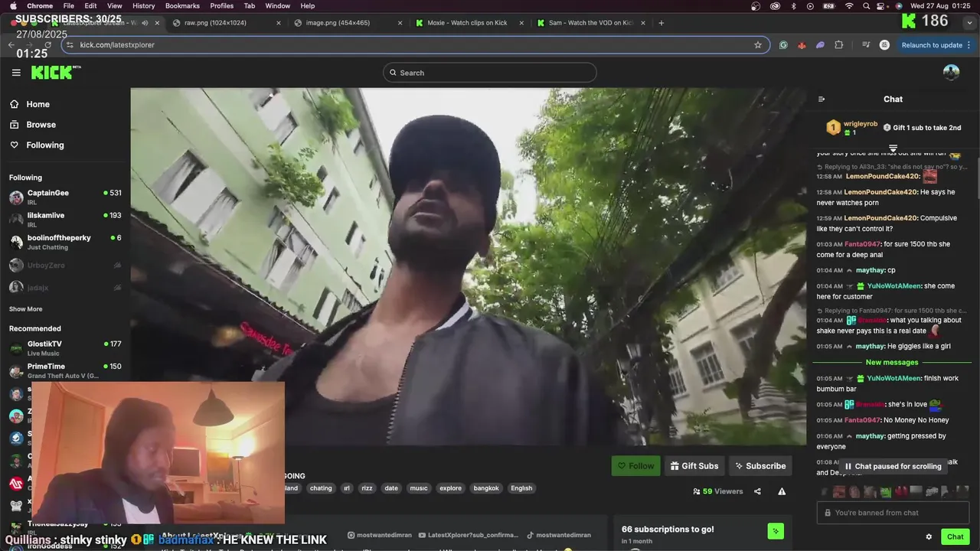Click the explore tag
Image resolution: width=980 pixels, height=551 pixels.
point(450,488)
